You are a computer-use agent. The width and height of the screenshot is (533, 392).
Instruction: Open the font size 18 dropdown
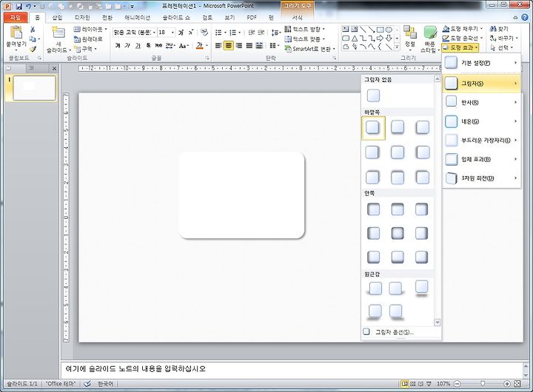[x=173, y=33]
